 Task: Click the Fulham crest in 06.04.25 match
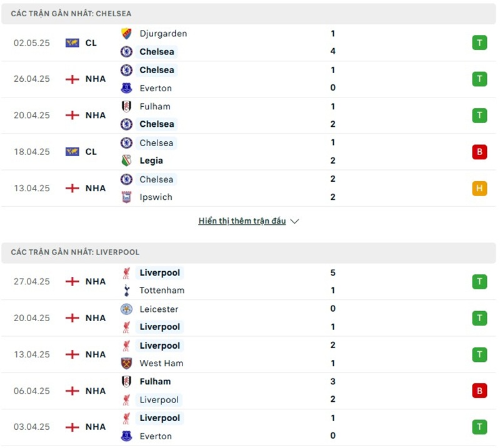click(126, 382)
